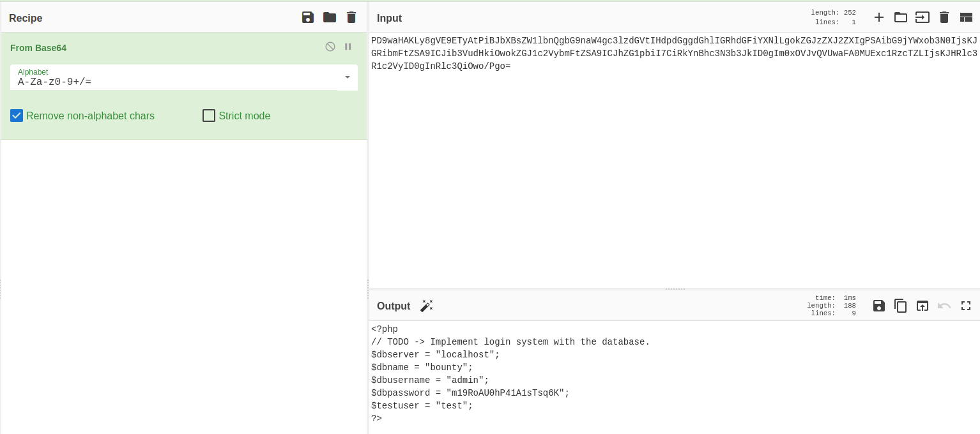
Task: Replace input with output
Action: coord(923,306)
